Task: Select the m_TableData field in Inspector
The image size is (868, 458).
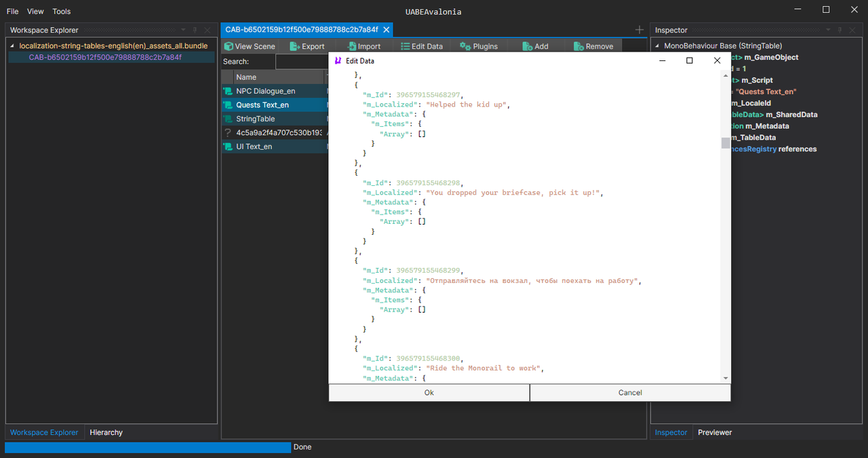Action: click(x=753, y=138)
